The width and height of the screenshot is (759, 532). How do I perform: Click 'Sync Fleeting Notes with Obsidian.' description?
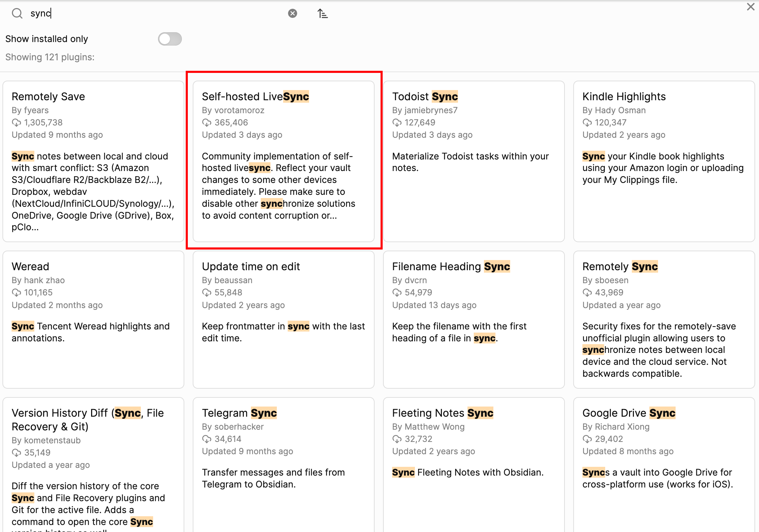pos(468,472)
